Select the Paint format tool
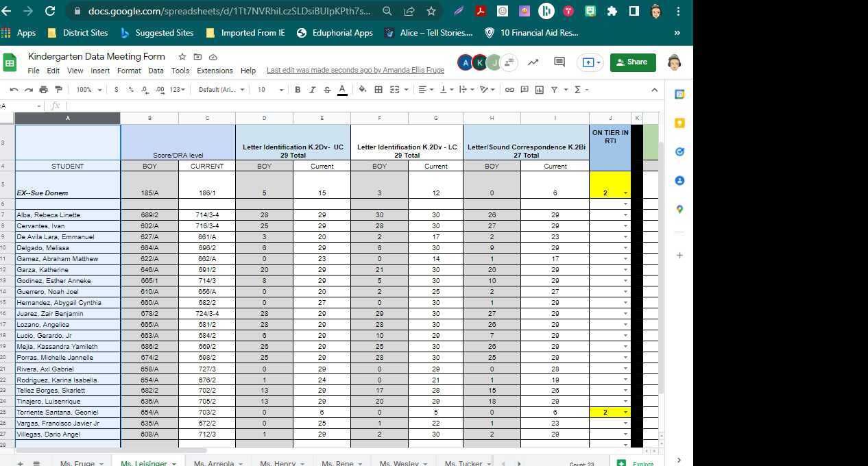The height and width of the screenshot is (466, 868). [58, 90]
